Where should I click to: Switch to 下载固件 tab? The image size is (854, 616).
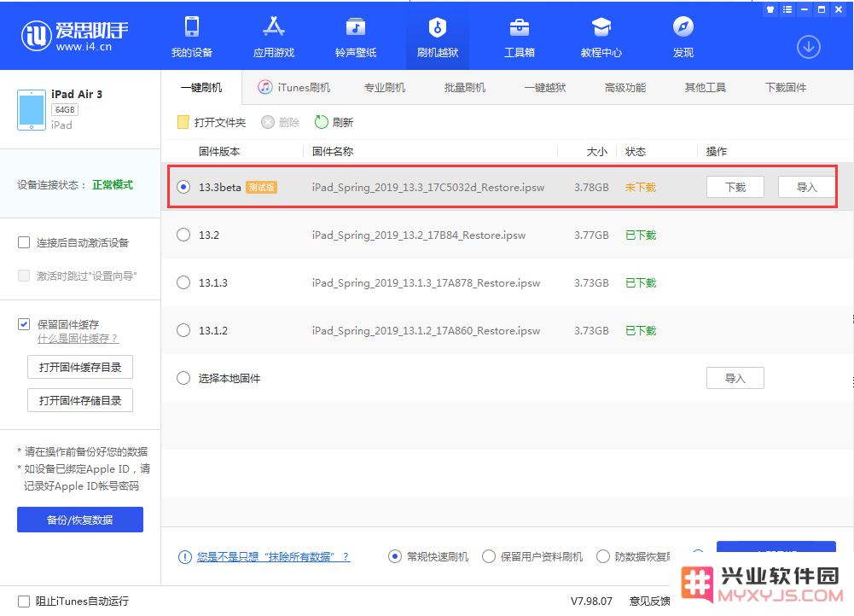click(786, 88)
